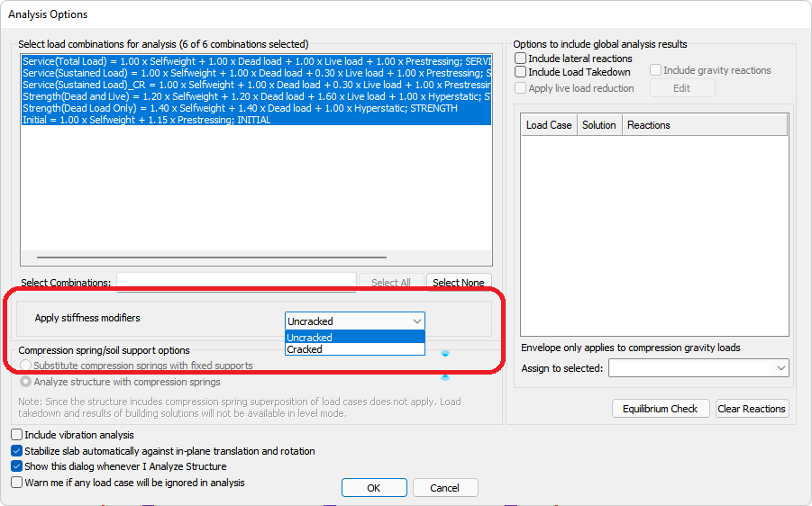Open the Apply stiffness modifiers combo box
812x506 pixels.
point(354,321)
